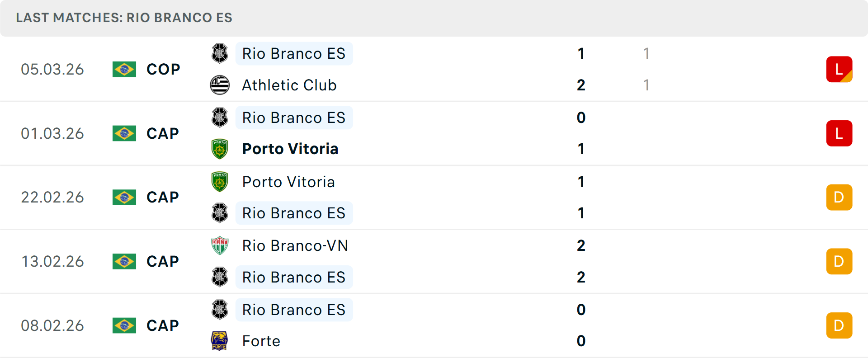868x358 pixels.
Task: Click the Forte team logo
Action: (x=220, y=341)
